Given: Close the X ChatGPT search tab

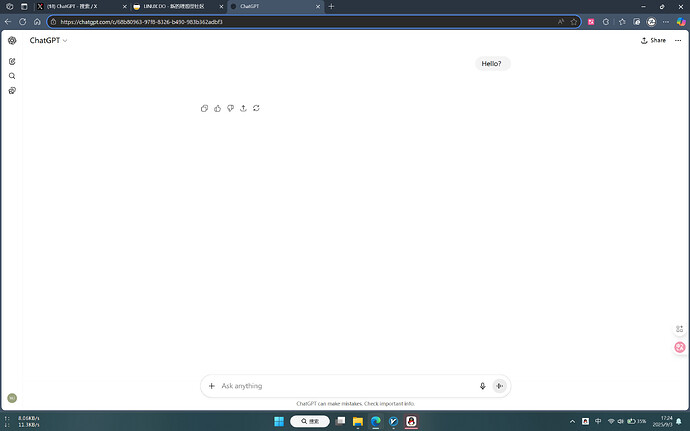Looking at the screenshot, I should point(125,7).
